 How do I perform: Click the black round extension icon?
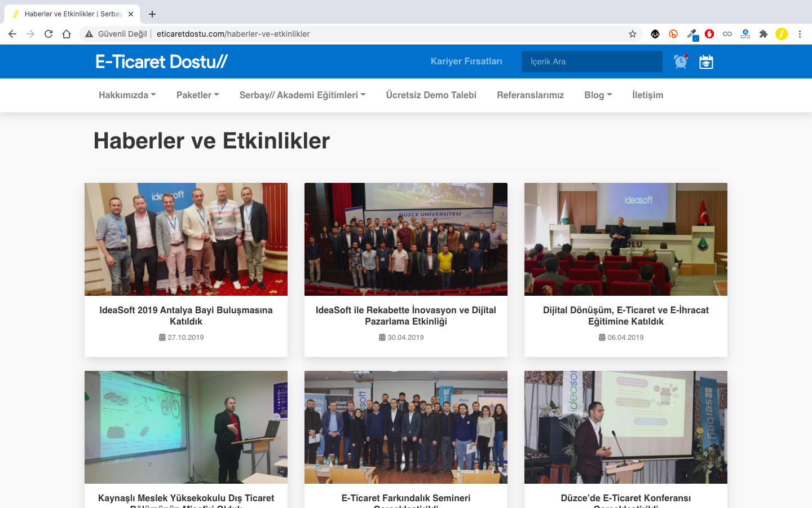(655, 34)
